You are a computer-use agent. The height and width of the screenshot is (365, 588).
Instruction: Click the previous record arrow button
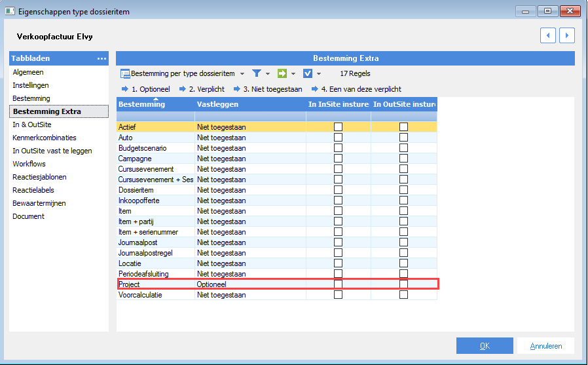click(x=548, y=35)
